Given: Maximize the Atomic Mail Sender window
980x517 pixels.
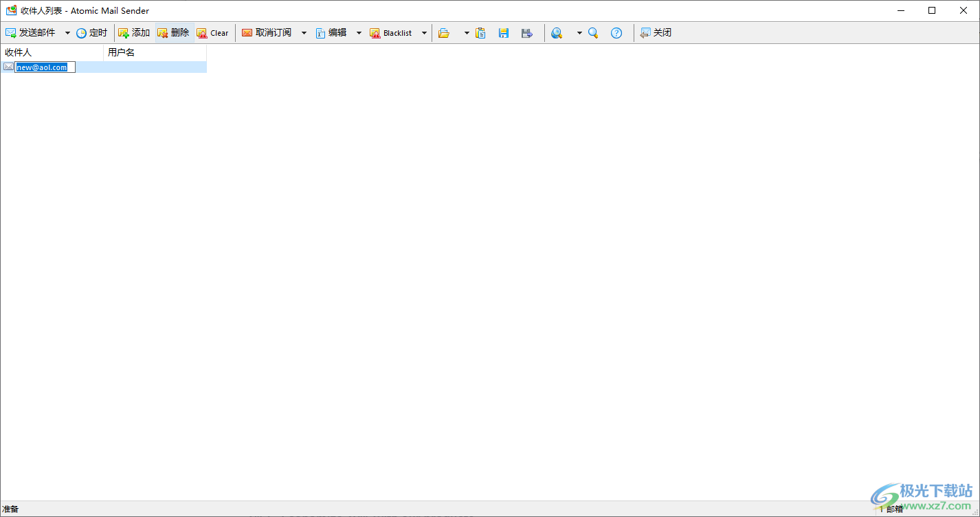Looking at the screenshot, I should tap(932, 10).
